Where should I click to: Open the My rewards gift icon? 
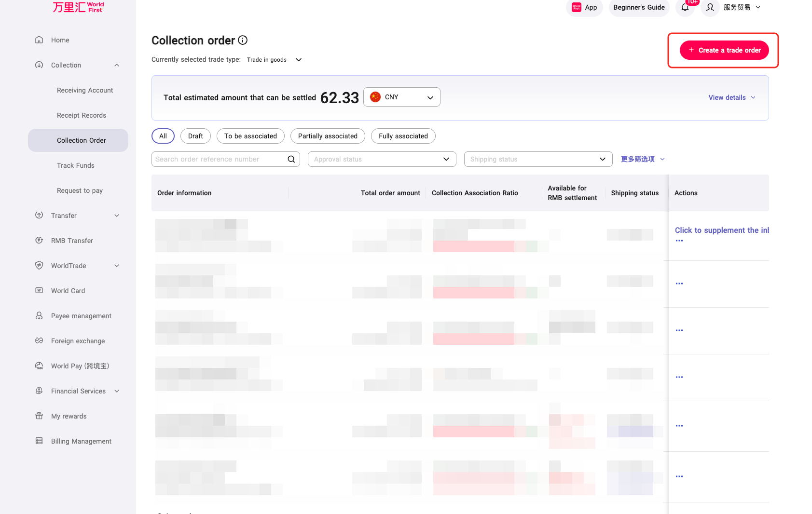tap(39, 416)
